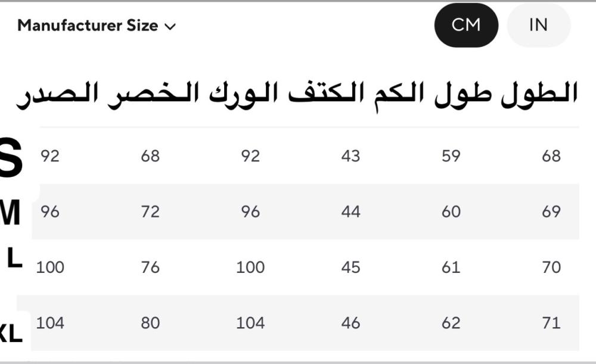Image resolution: width=596 pixels, height=364 pixels.
Task: Select the M size row label
Action: click(x=10, y=213)
